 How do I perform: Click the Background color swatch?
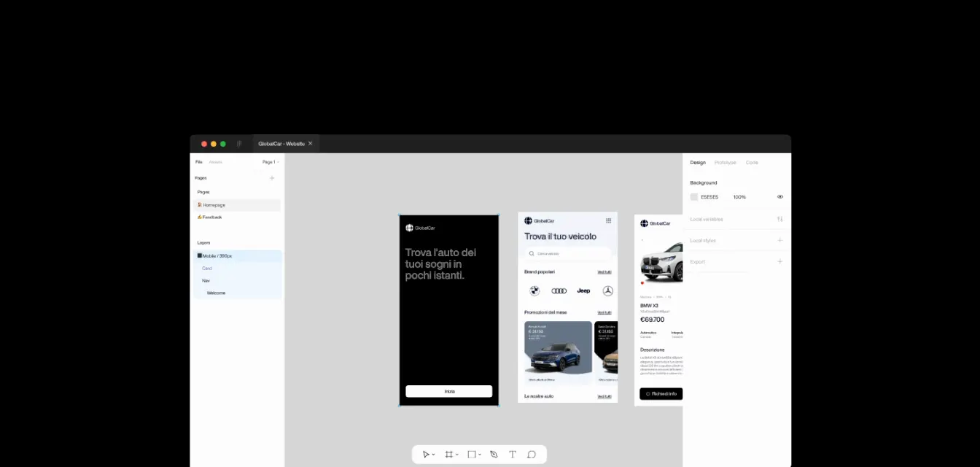(x=694, y=197)
